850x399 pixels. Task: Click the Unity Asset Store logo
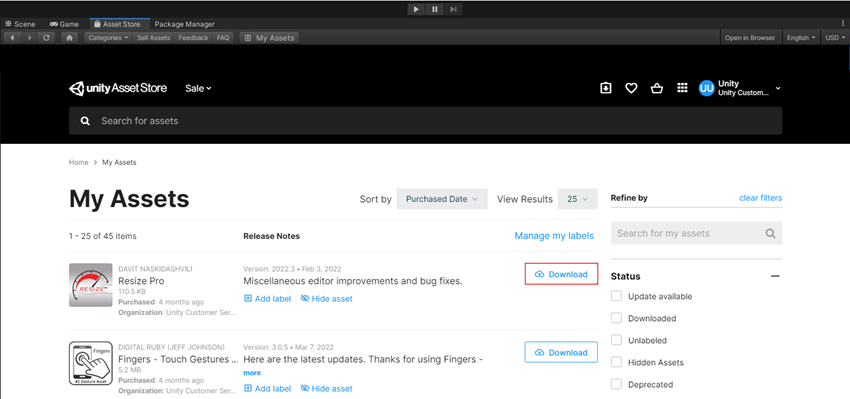[x=118, y=88]
